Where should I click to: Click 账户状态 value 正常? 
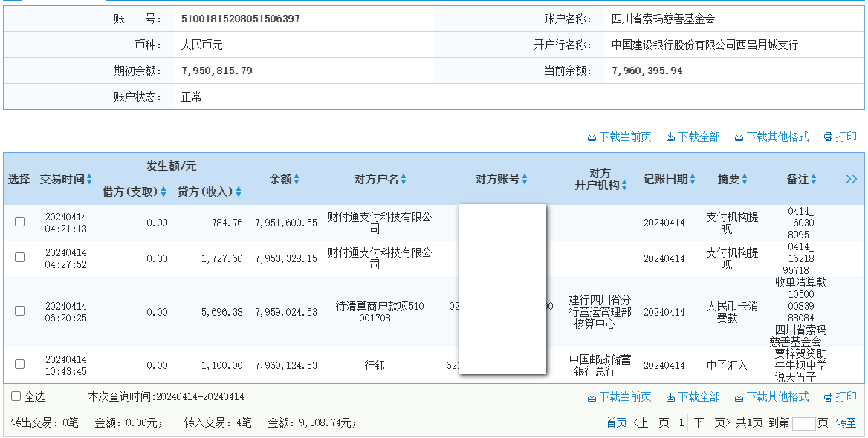(192, 97)
